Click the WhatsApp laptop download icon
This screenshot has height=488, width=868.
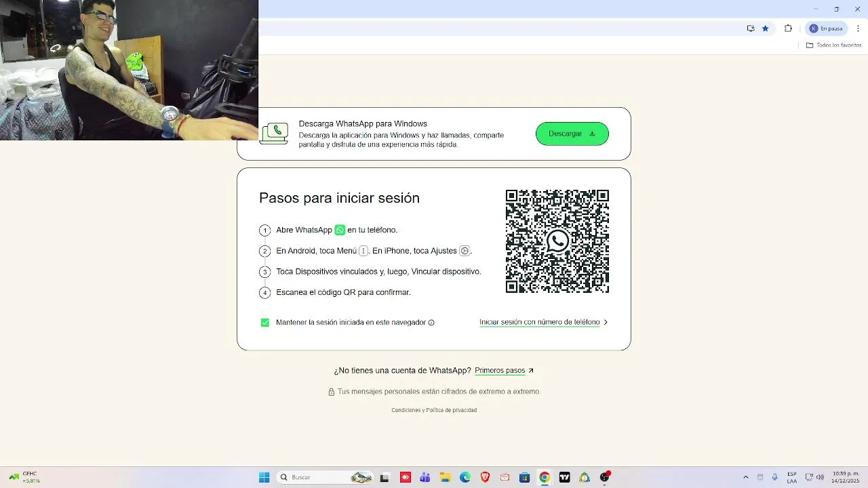275,134
